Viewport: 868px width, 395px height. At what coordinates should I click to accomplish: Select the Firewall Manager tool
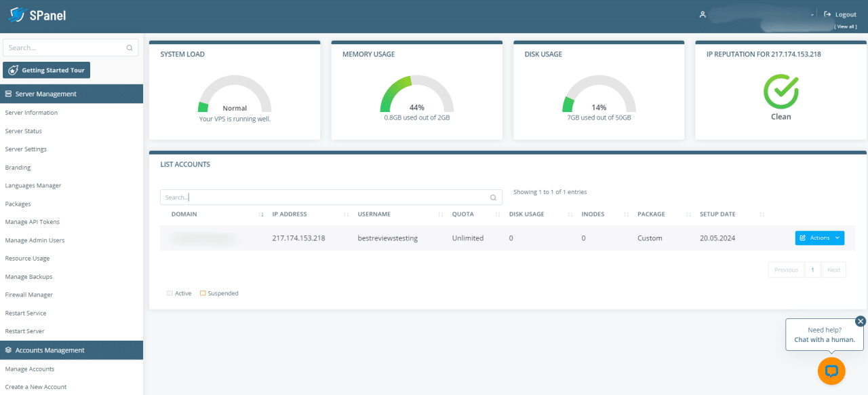[28, 295]
